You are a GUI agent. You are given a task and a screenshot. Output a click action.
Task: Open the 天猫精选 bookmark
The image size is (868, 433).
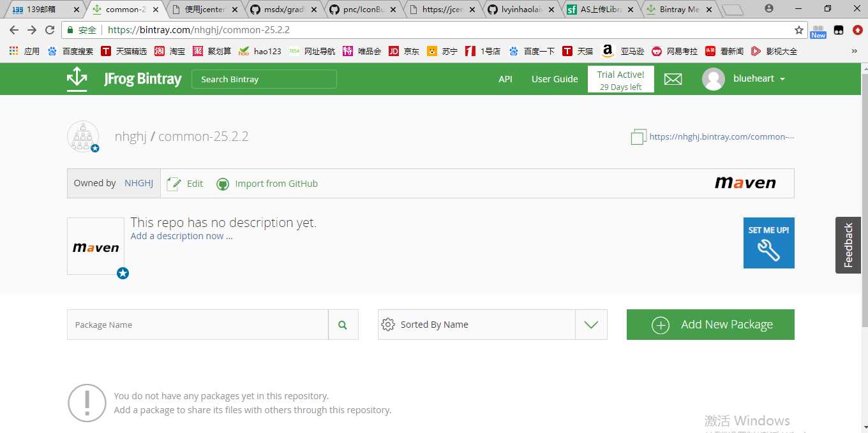(124, 51)
